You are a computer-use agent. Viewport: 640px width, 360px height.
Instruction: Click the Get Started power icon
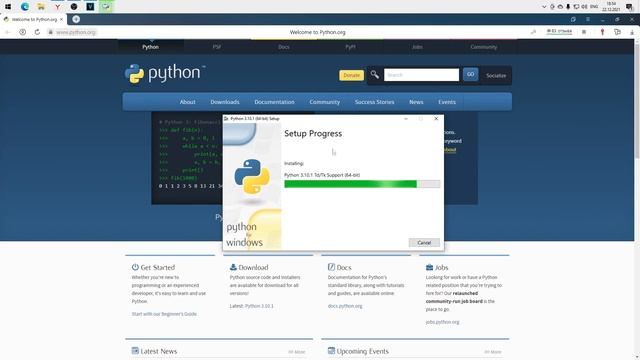135,267
